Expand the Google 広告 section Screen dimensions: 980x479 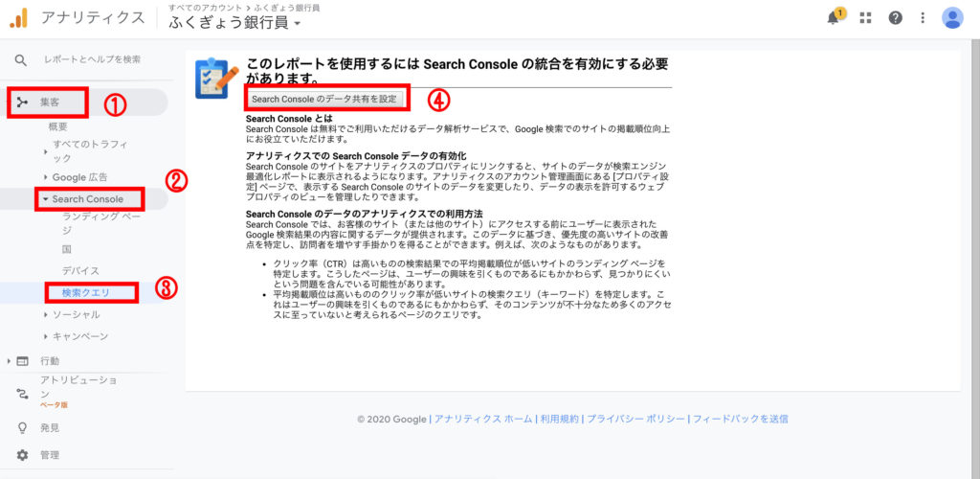coord(46,177)
